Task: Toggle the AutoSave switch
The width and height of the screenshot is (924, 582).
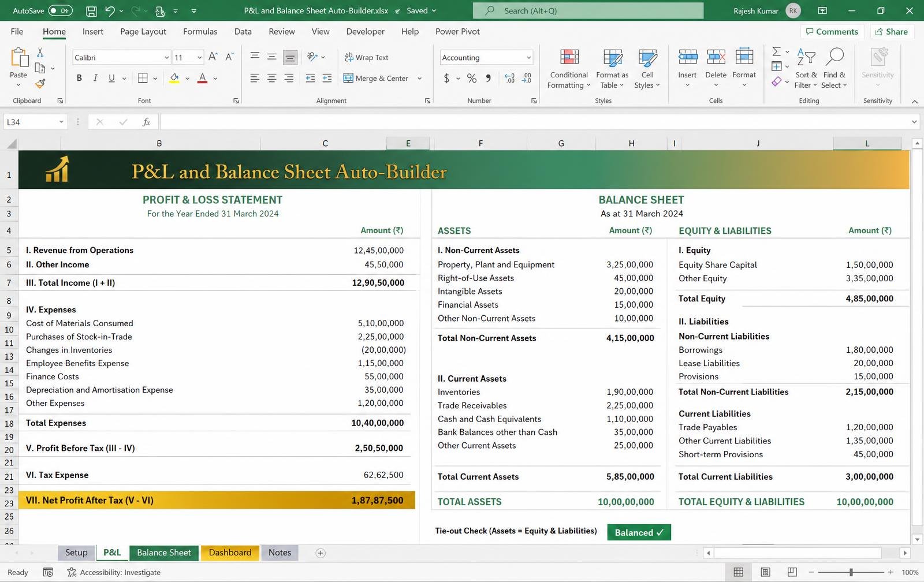Action: coord(60,10)
